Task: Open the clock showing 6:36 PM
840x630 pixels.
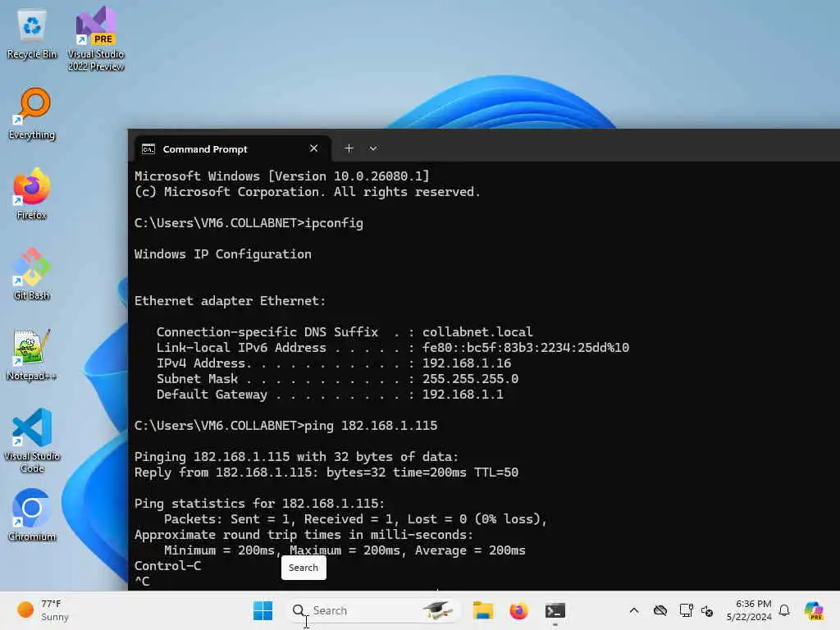Action: click(x=749, y=610)
